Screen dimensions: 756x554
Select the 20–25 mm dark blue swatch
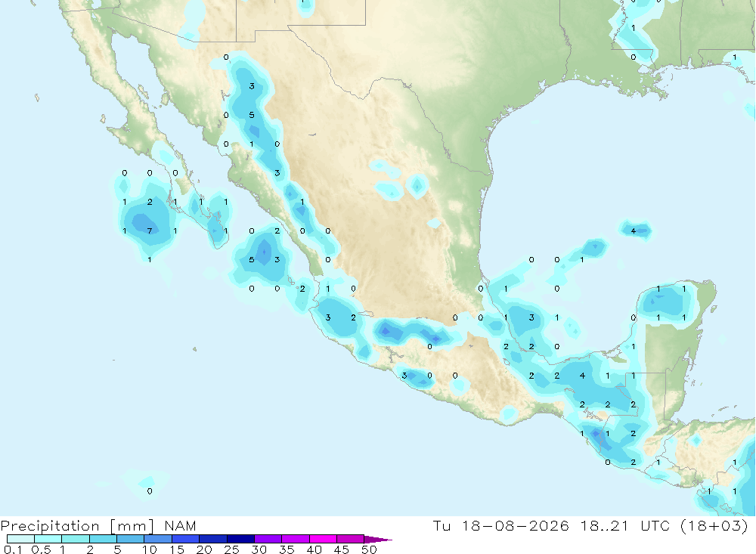click(x=212, y=539)
